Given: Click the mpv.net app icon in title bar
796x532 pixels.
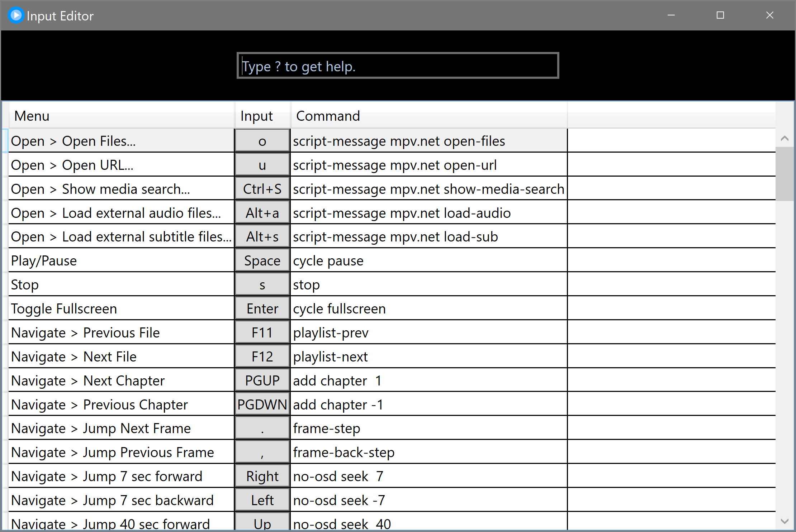Looking at the screenshot, I should [16, 15].
